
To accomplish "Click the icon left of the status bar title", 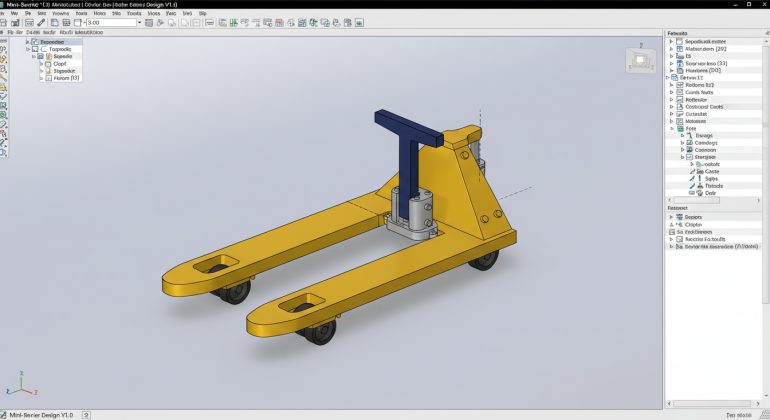I will (x=4, y=414).
